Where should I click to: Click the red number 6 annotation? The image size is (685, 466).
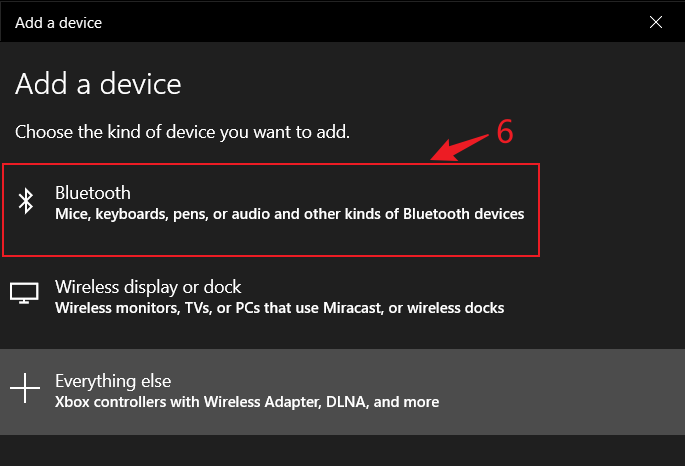(x=505, y=131)
